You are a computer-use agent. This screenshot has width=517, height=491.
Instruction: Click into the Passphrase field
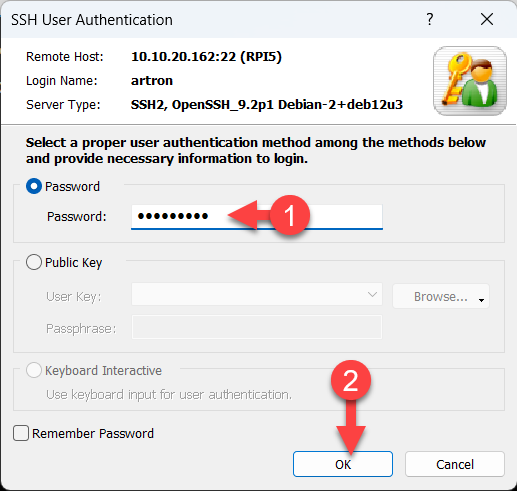coord(257,327)
